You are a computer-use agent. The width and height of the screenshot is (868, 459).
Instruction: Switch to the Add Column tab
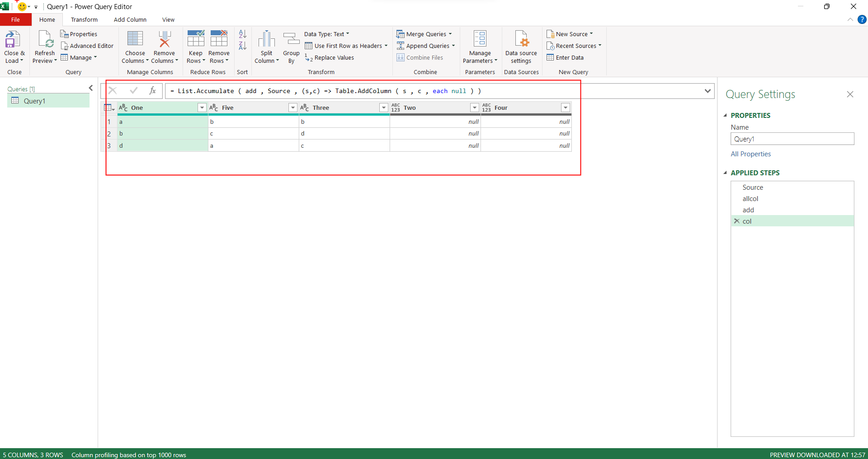[130, 19]
